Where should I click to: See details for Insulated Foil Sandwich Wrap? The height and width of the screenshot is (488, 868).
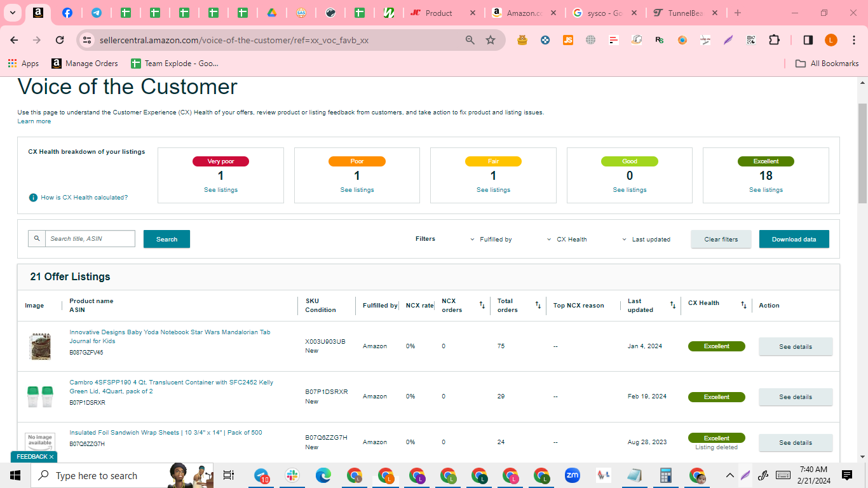pyautogui.click(x=796, y=442)
